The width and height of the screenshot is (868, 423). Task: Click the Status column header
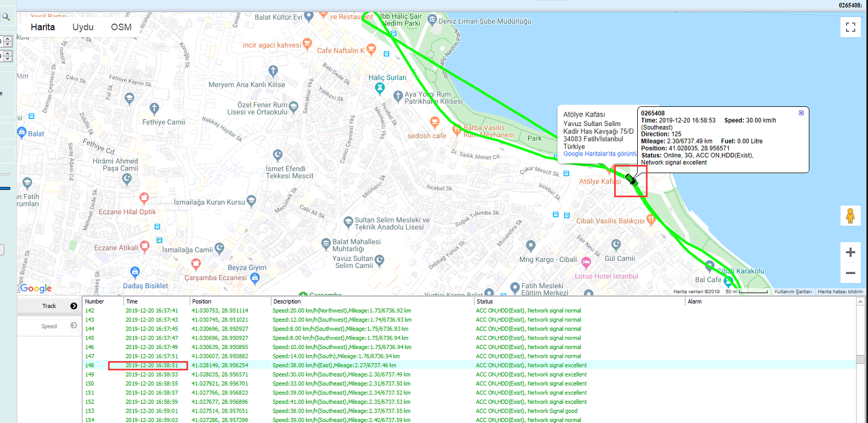[580, 301]
